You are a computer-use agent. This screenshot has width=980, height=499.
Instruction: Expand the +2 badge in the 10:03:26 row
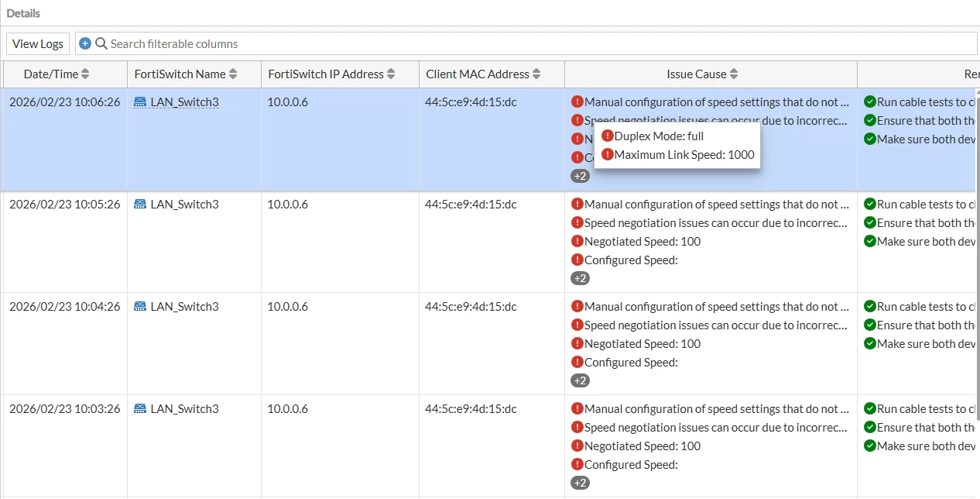pyautogui.click(x=580, y=483)
